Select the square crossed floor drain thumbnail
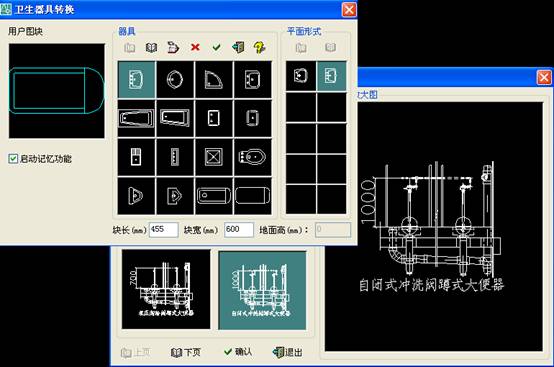Image resolution: width=554 pixels, height=367 pixels. [214, 157]
